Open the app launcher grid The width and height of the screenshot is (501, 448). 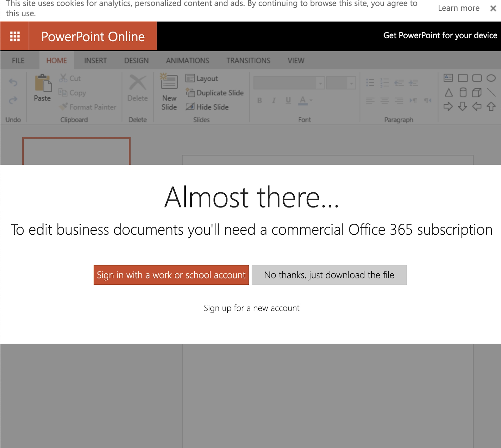[x=15, y=36]
